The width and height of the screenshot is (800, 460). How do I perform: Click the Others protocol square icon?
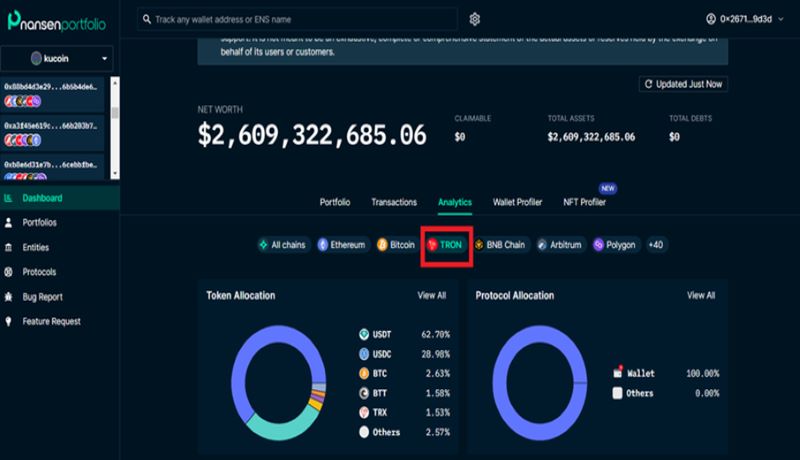coord(617,393)
